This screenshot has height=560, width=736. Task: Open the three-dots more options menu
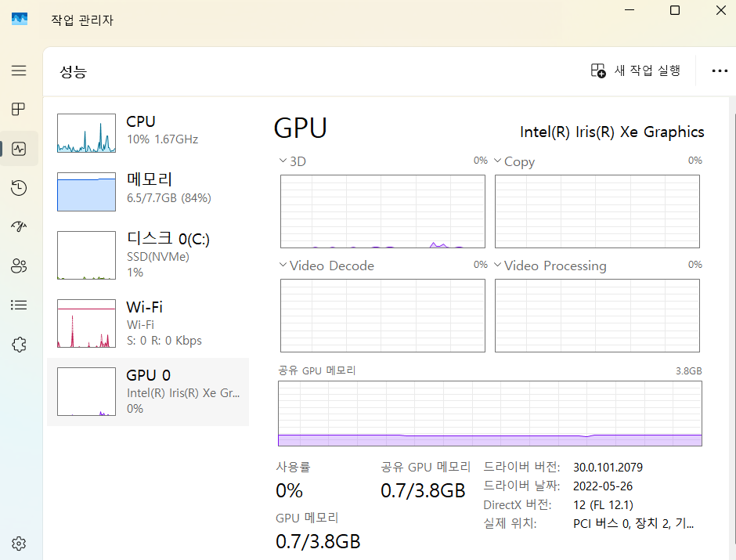[720, 70]
